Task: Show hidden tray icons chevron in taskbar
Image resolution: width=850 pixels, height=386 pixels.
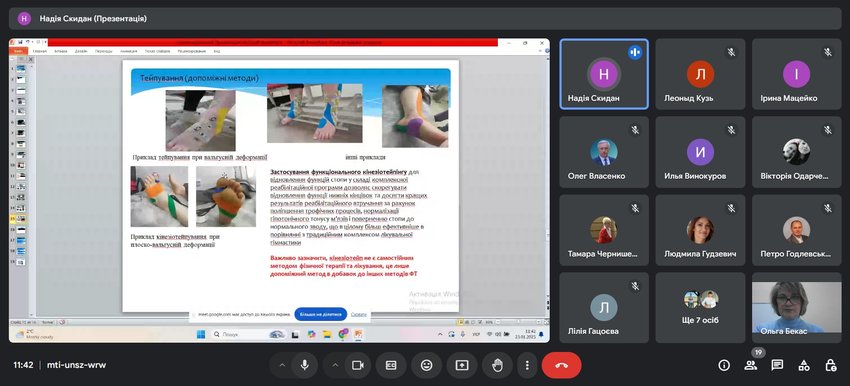Action: pyautogui.click(x=440, y=334)
